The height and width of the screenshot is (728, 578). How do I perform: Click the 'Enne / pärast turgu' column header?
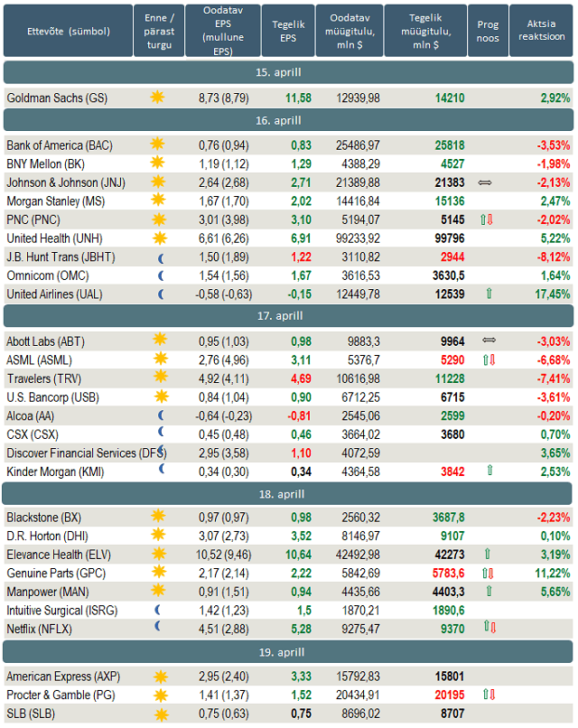(159, 31)
